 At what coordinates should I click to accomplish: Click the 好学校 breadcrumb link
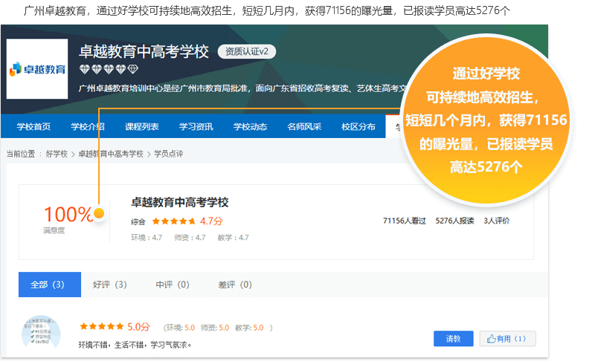click(x=57, y=154)
